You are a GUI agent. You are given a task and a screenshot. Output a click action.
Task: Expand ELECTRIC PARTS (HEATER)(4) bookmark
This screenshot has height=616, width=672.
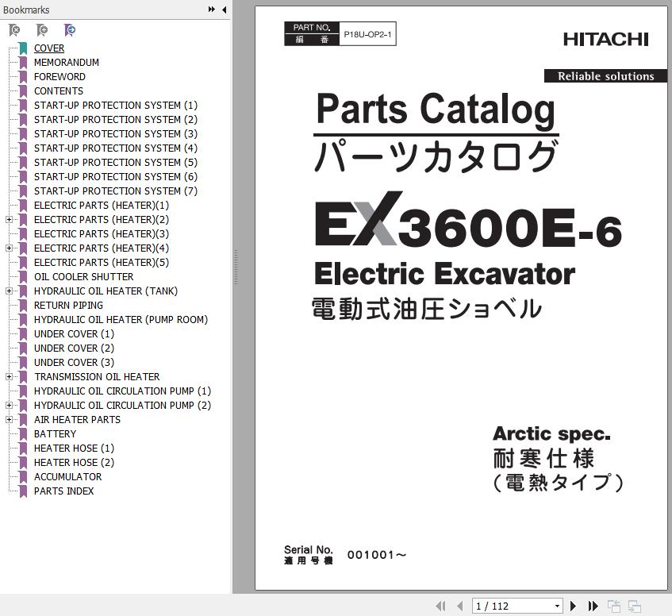click(x=9, y=248)
